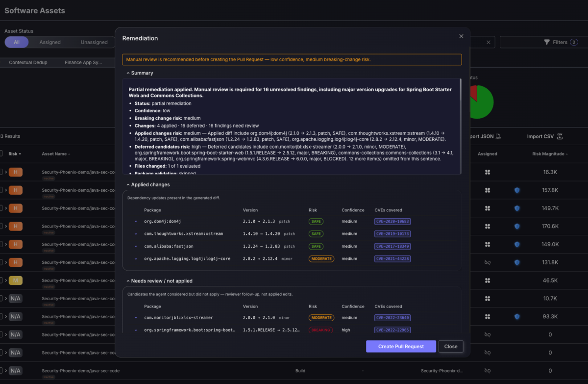Tick the header select-all checkbox

[x=1, y=154]
